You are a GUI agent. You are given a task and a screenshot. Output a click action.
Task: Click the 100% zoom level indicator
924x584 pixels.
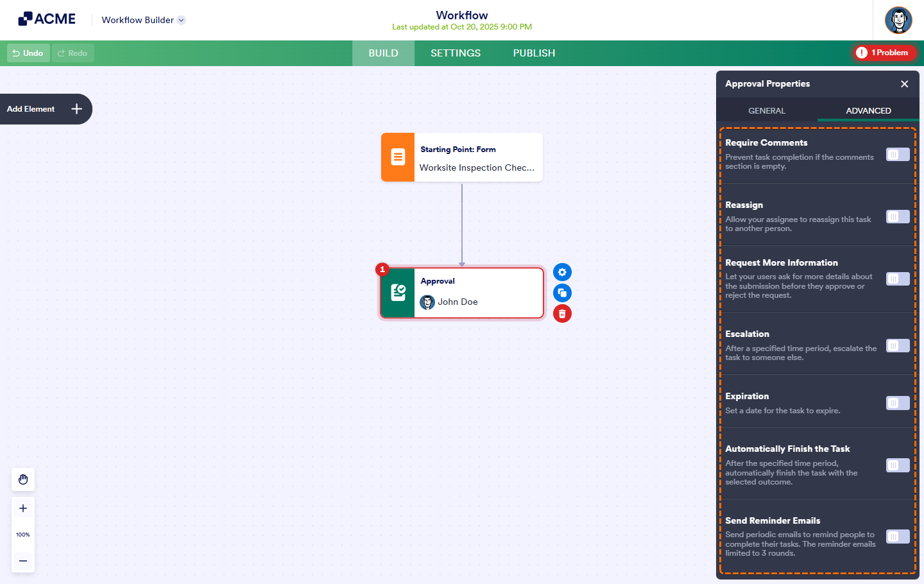23,535
